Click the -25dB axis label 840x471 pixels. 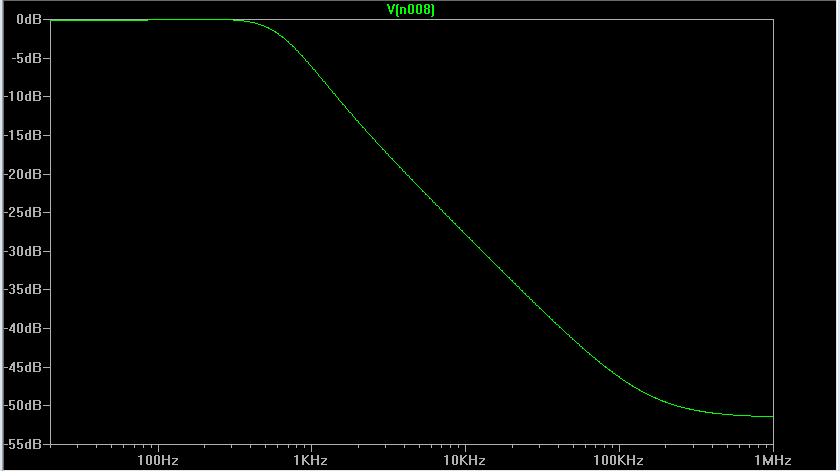tap(23, 213)
